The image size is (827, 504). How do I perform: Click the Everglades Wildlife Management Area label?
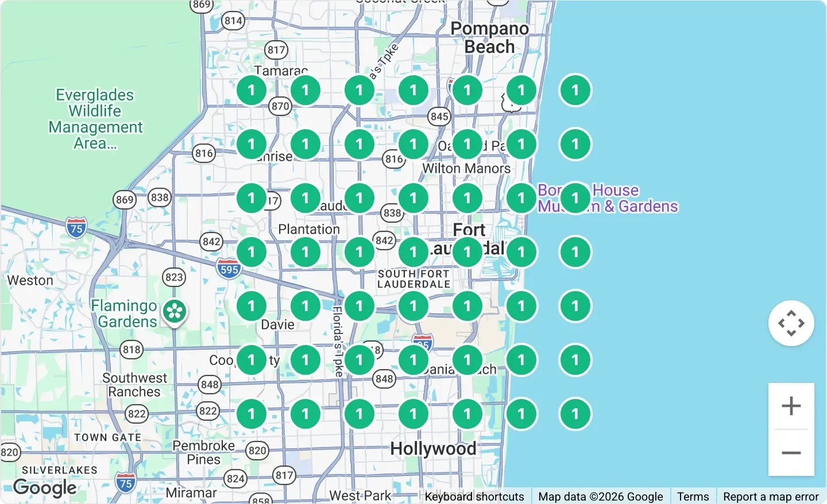click(95, 119)
